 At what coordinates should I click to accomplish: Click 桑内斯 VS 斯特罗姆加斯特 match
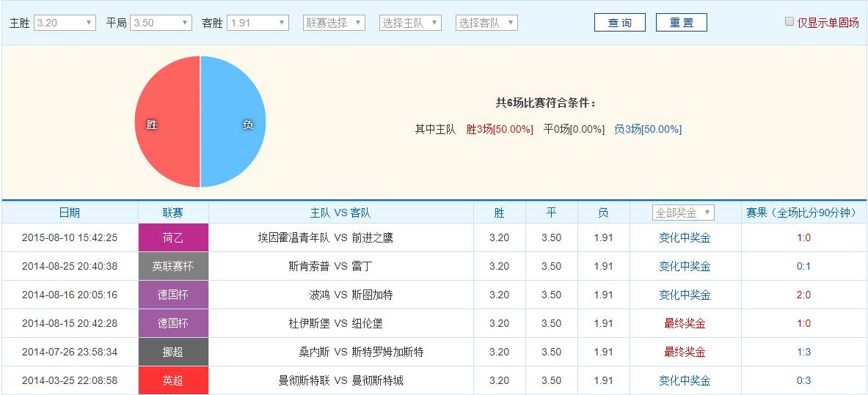pos(362,352)
